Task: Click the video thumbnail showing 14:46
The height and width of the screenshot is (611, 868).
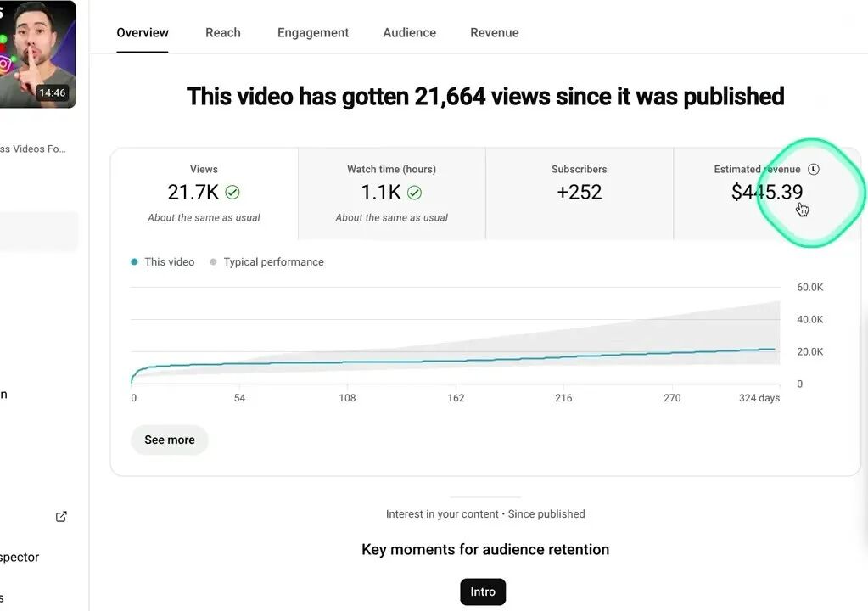Action: point(37,53)
